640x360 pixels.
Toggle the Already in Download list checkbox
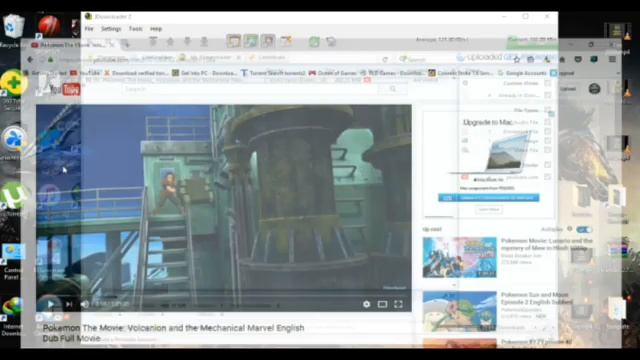548,95
